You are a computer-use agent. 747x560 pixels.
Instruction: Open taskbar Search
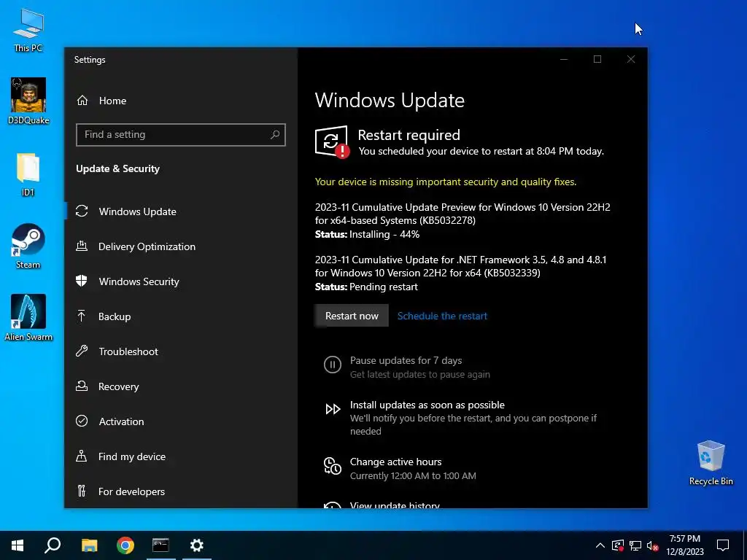53,545
